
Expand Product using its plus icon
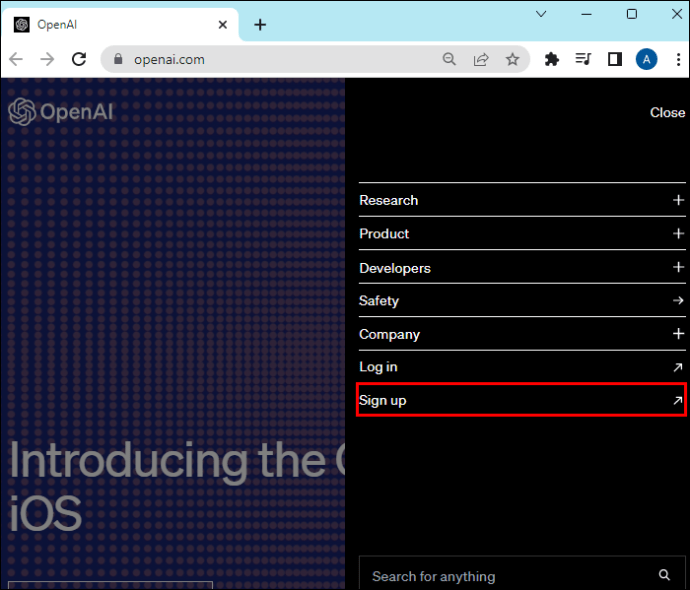coord(678,234)
